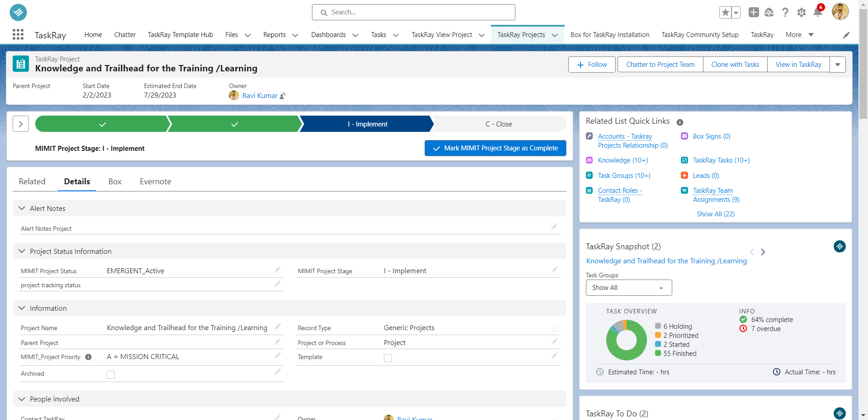The image size is (868, 420).
Task: Click the Trailhead guidance icon
Action: point(769,12)
